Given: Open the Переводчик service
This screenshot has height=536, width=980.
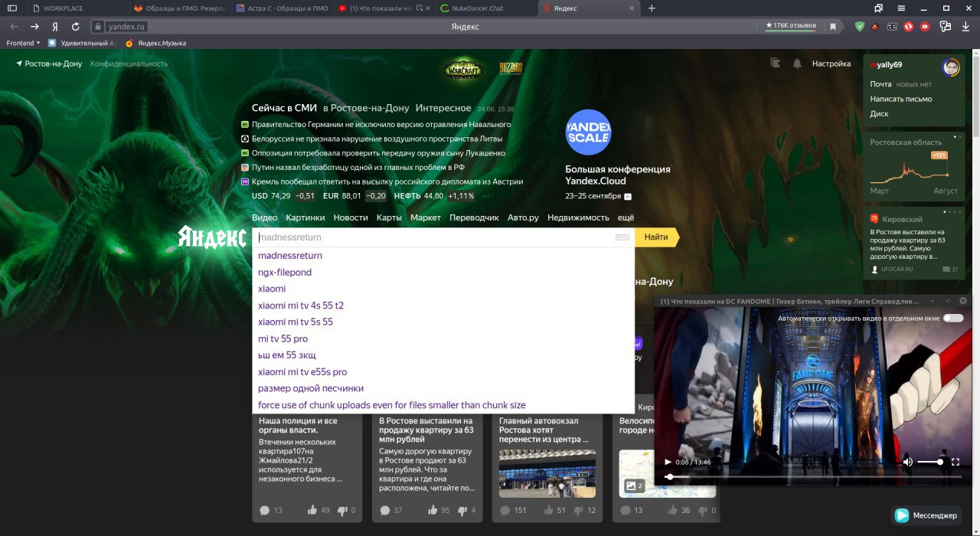Looking at the screenshot, I should pyautogui.click(x=474, y=218).
